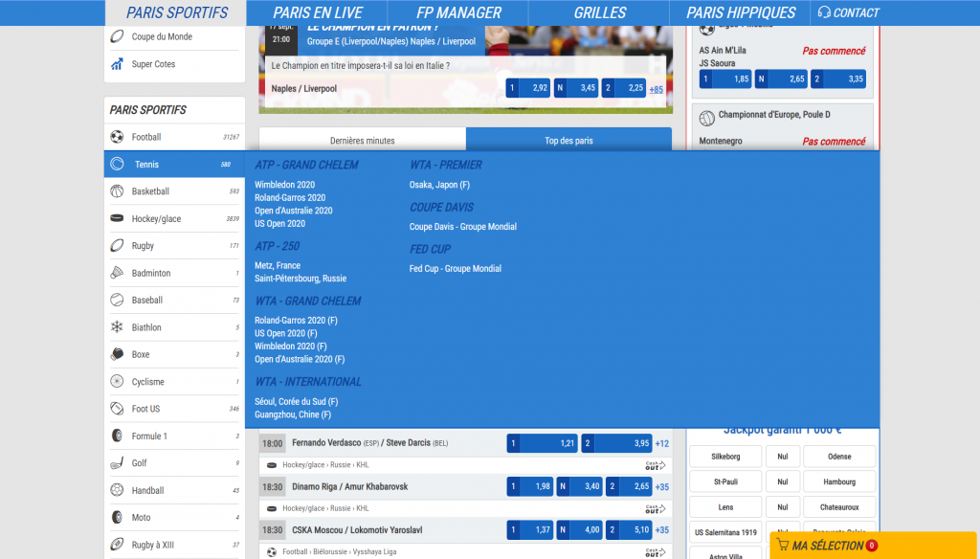The height and width of the screenshot is (559, 980).
Task: Click the Boxe glove icon
Action: pos(117,354)
